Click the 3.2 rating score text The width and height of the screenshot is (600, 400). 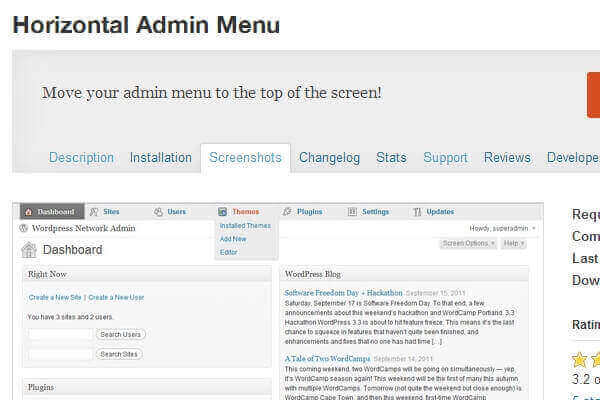click(586, 379)
